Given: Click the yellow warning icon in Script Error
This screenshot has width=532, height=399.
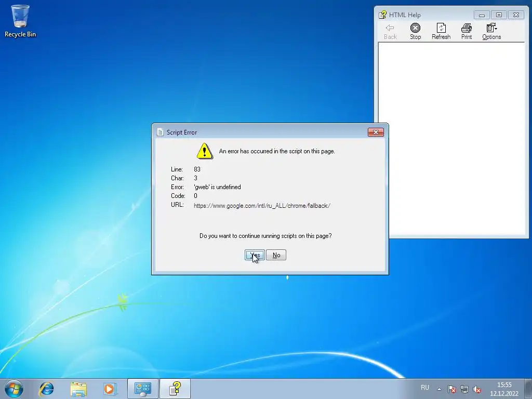Looking at the screenshot, I should 205,151.
